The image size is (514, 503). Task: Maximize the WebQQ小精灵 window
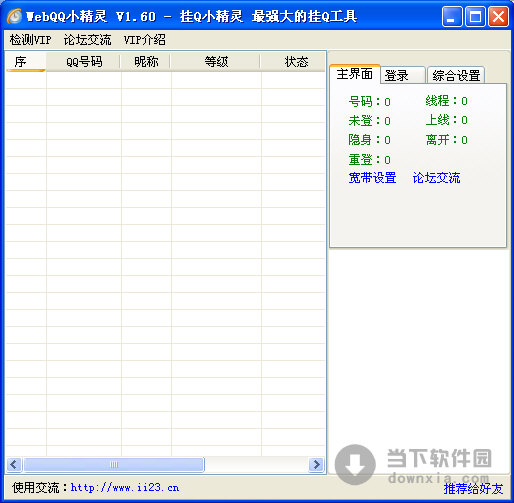point(475,16)
